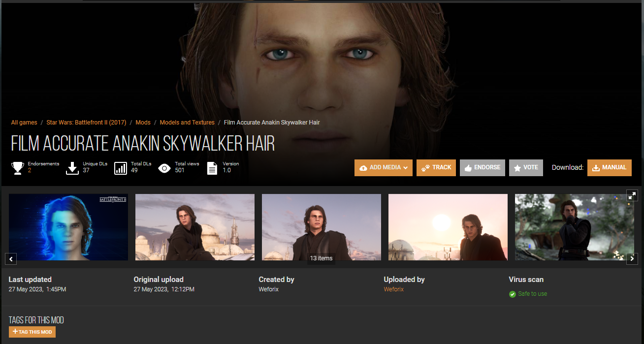The height and width of the screenshot is (344, 644).
Task: Click the trophy Endorsements icon
Action: [18, 168]
